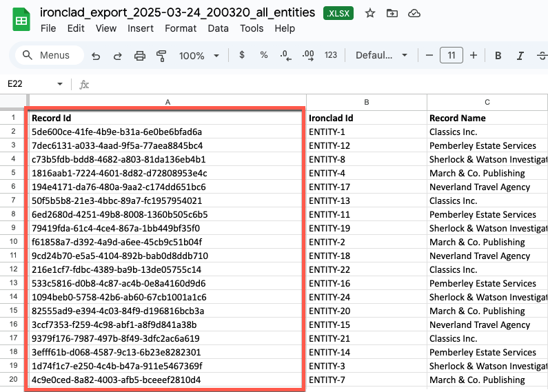
Task: Open more number formats (123)
Action: 331,55
